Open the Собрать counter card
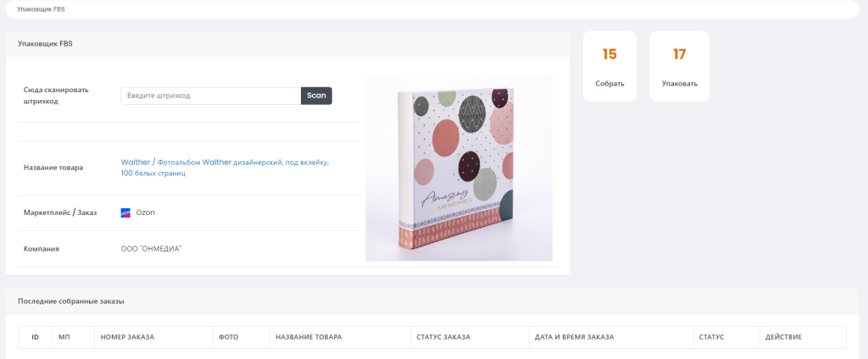Viewport: 868px width, 359px height. [x=609, y=66]
